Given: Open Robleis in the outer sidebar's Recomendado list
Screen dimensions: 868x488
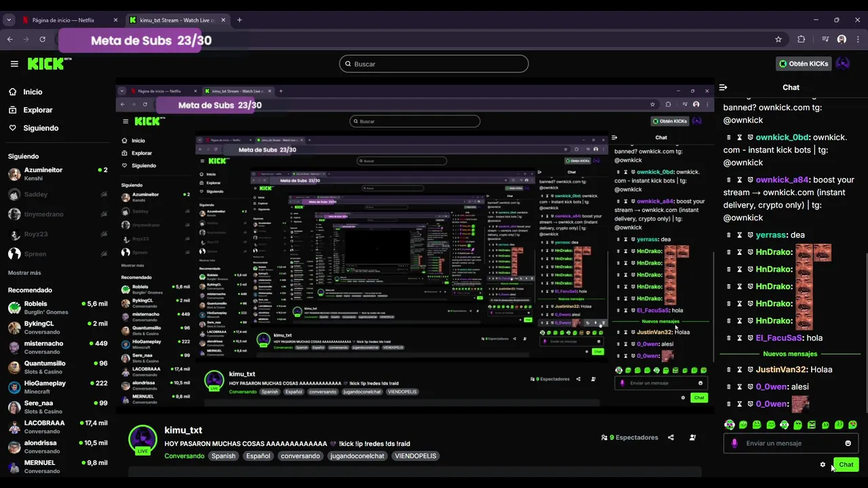Looking at the screenshot, I should coord(58,308).
